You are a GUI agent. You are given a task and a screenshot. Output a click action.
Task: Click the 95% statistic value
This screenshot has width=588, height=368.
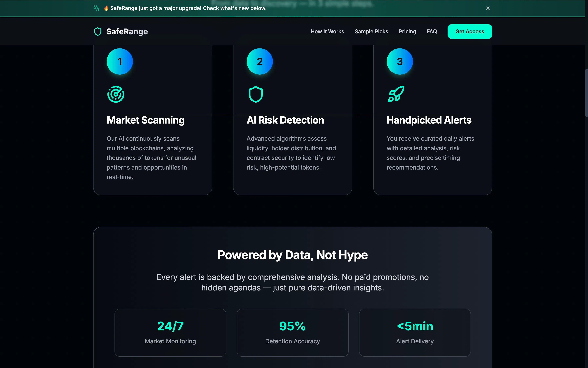coord(293,326)
